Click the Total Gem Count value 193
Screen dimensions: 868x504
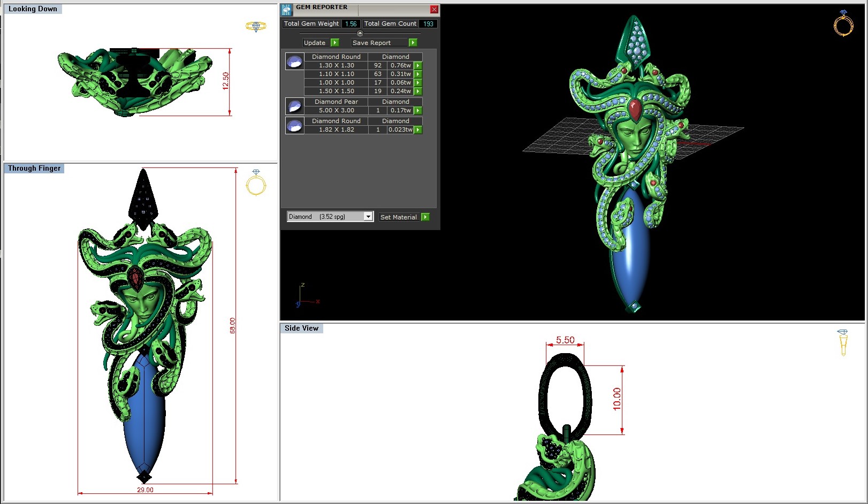point(428,24)
